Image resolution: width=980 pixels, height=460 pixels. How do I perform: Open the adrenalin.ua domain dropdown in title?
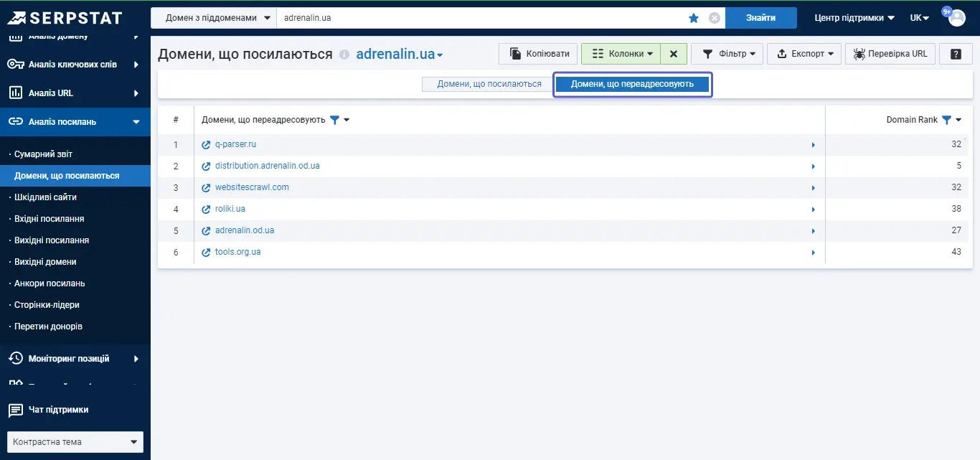[400, 55]
